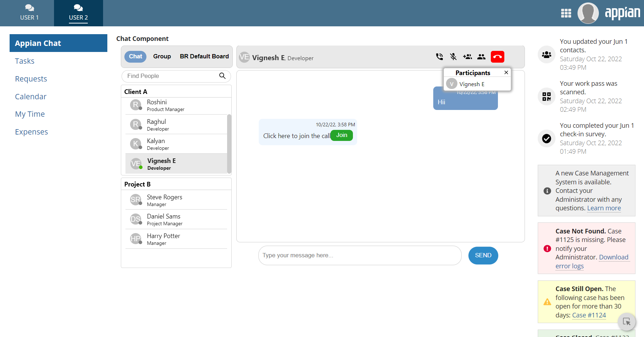Open Case #1124 link
Image resolution: width=644 pixels, height=337 pixels.
[589, 315]
